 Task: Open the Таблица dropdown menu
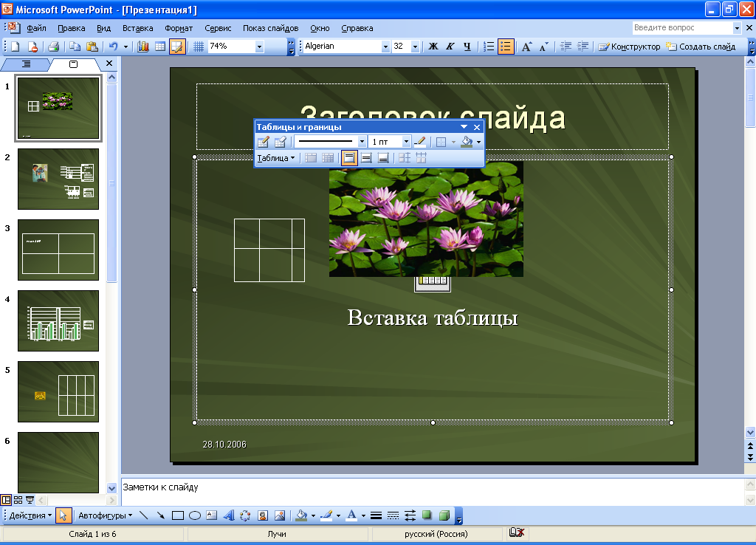coord(276,158)
